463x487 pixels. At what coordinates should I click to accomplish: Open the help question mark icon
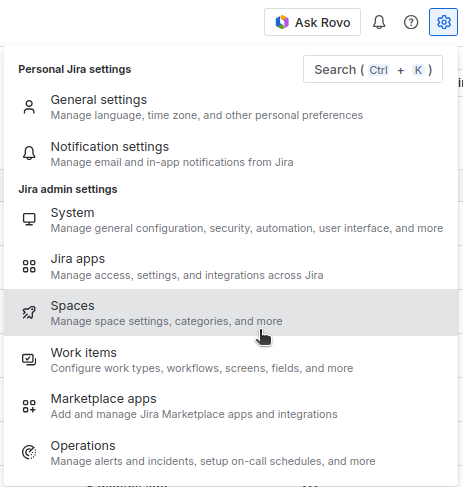pos(411,22)
